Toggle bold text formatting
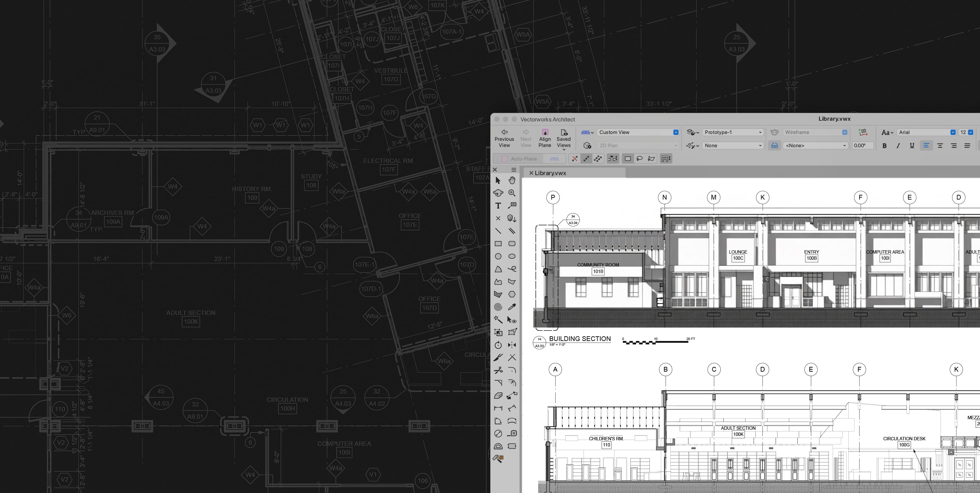The width and height of the screenshot is (980, 493). [x=884, y=146]
